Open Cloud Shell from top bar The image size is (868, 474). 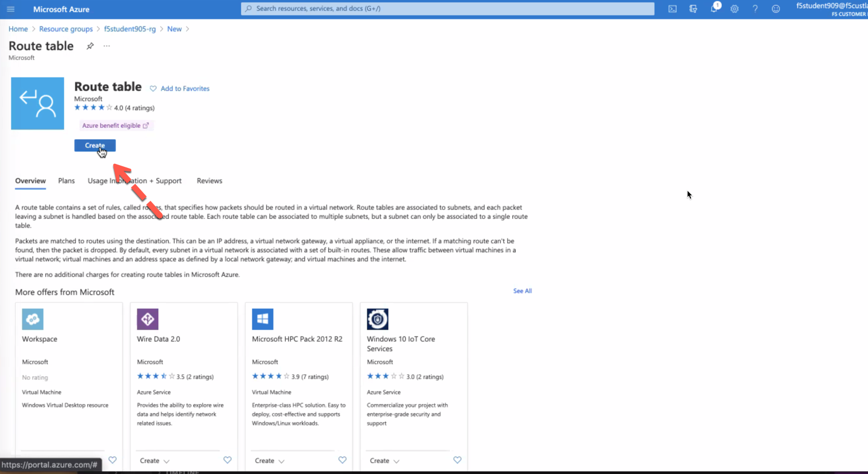[x=673, y=9]
